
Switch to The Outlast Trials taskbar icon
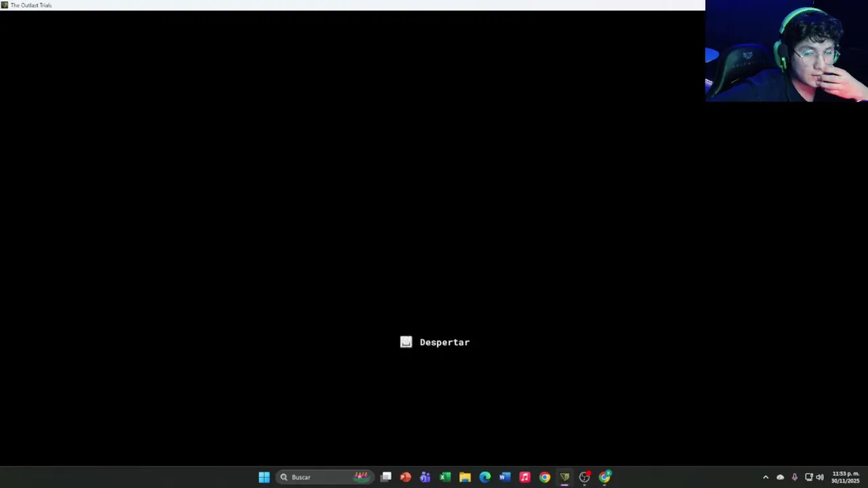click(x=564, y=477)
